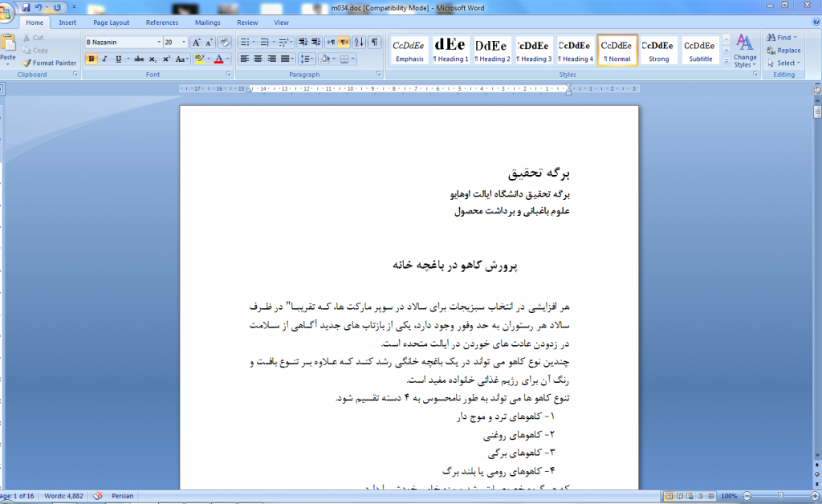
Task: Click the Format Painter brush
Action: click(49, 63)
